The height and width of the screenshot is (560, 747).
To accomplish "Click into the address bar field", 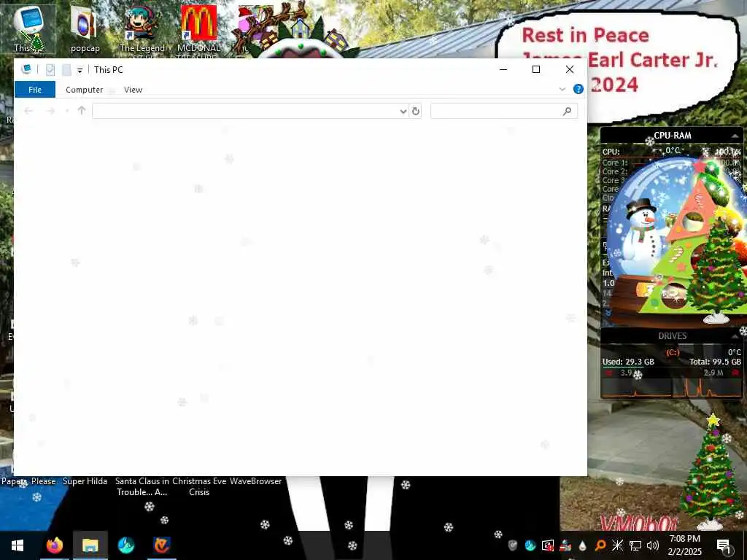I will 245,111.
